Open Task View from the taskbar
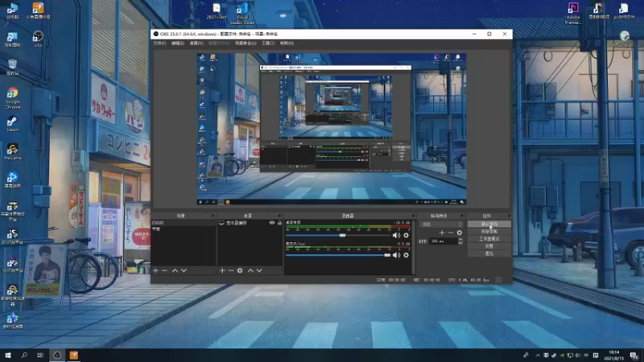 pos(39,355)
